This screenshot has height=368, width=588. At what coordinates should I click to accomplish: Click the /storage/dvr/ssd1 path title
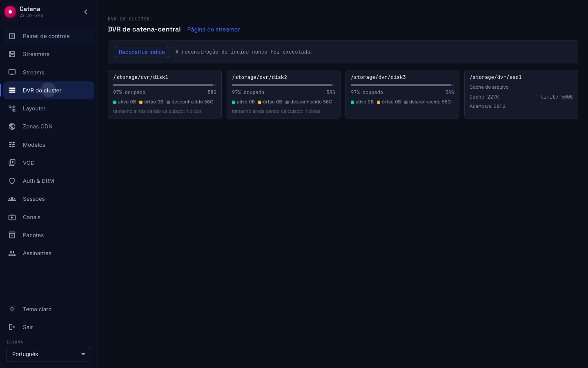coord(495,77)
